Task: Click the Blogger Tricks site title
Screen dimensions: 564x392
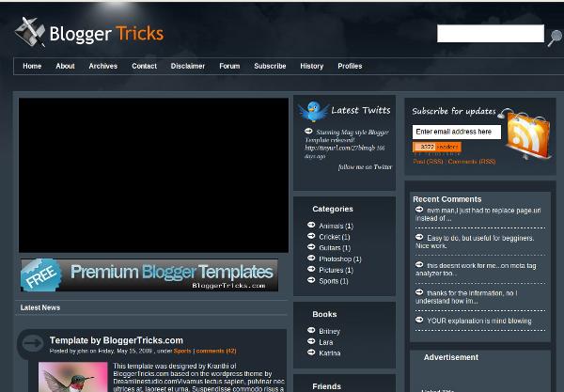Action: tap(106, 34)
